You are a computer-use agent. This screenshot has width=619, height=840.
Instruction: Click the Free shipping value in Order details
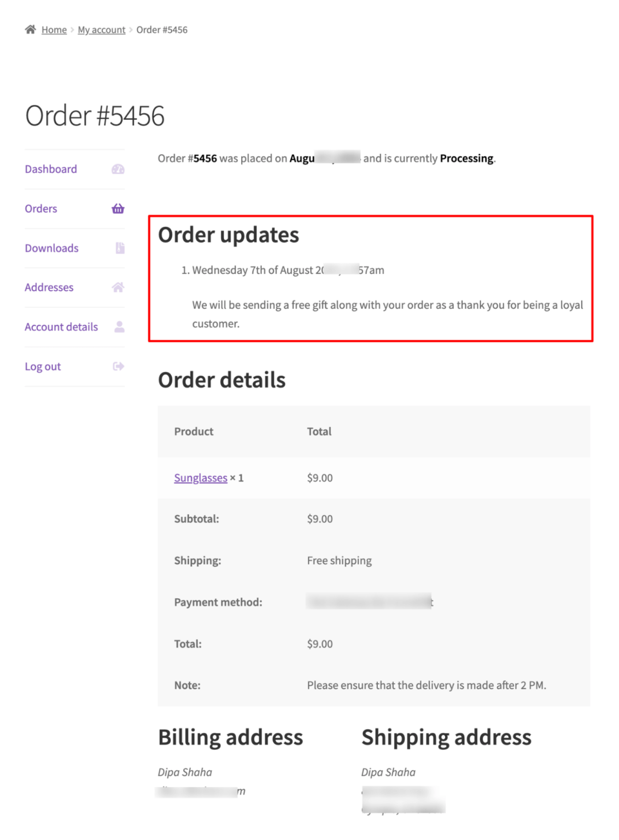pyautogui.click(x=339, y=560)
